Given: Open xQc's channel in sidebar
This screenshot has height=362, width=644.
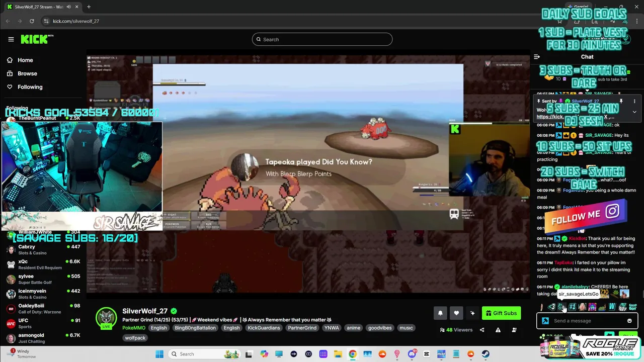Looking at the screenshot, I should pos(43,264).
